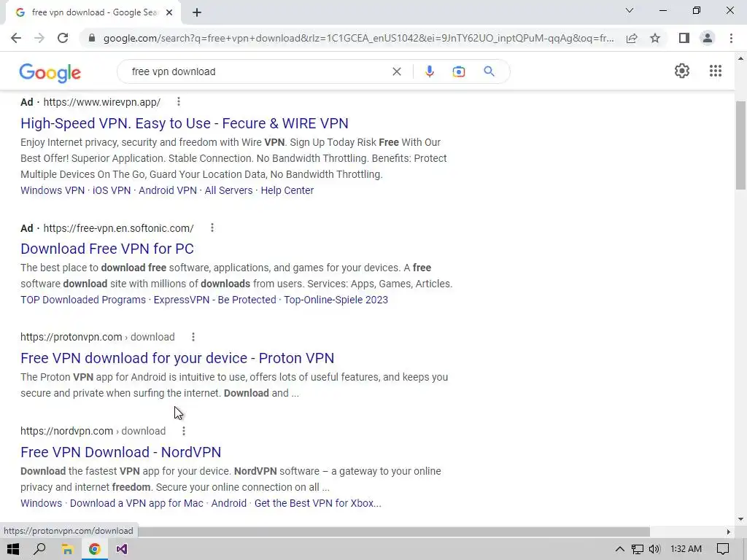Search by image with the camera icon
747x560 pixels.
458,71
